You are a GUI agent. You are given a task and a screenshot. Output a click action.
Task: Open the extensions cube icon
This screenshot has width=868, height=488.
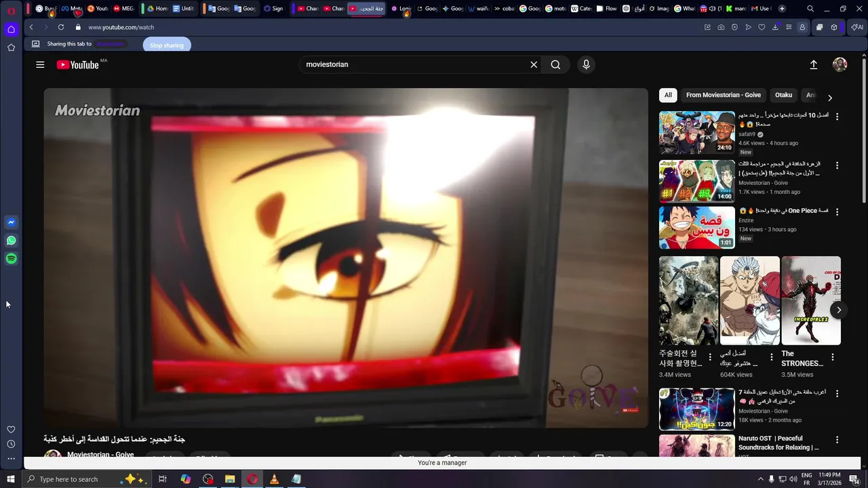click(834, 27)
